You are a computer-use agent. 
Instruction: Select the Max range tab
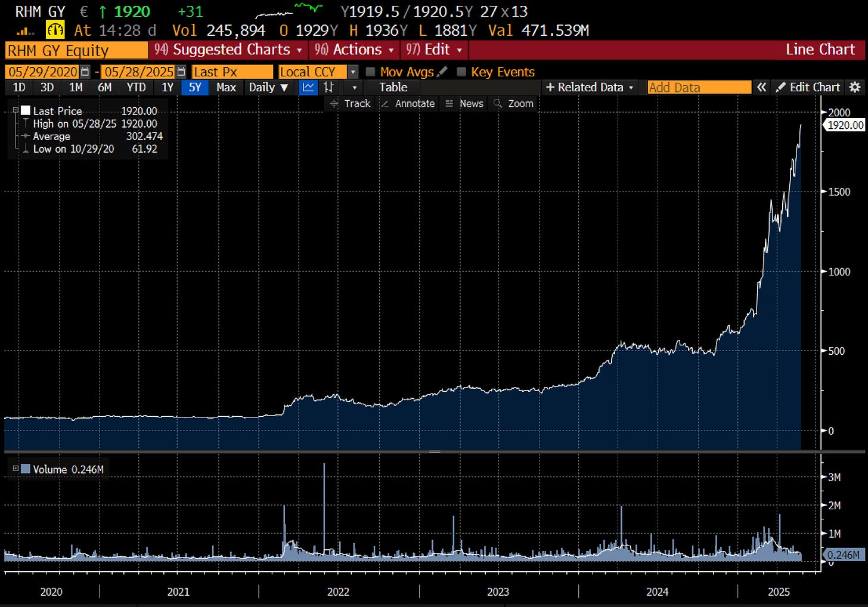[x=227, y=87]
